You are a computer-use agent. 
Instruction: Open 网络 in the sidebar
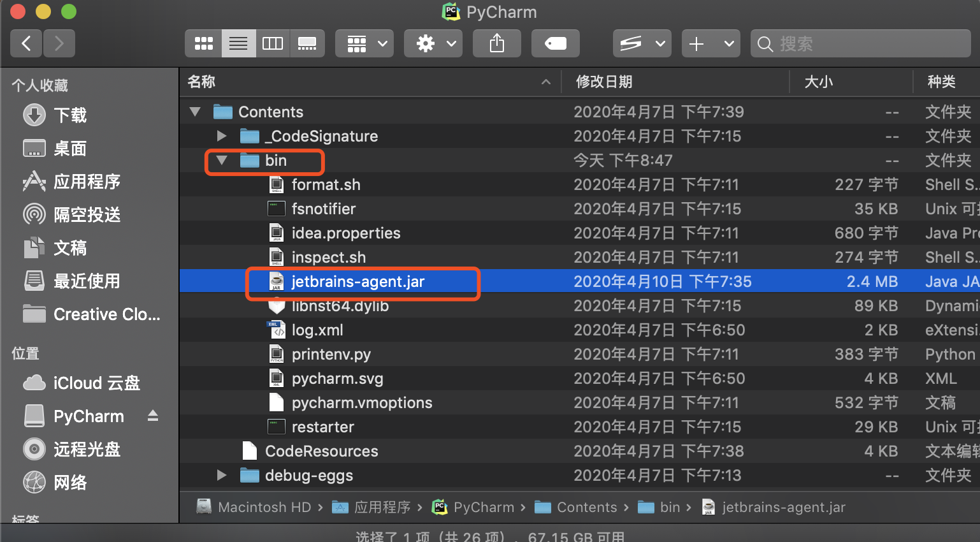pyautogui.click(x=70, y=483)
